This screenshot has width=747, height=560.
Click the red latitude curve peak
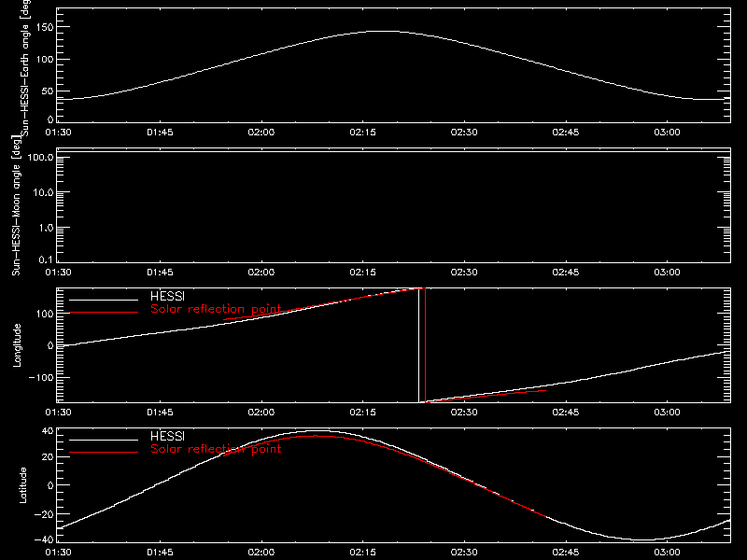tap(315, 436)
